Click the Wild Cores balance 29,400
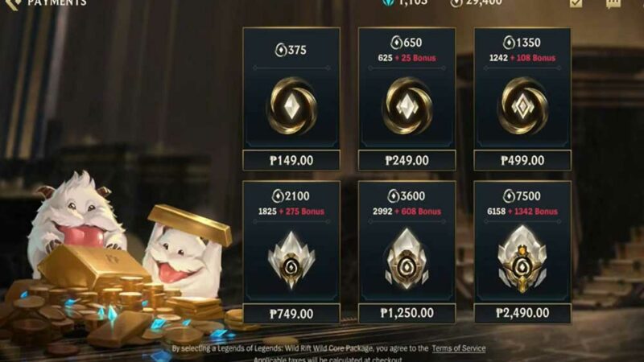Screen dimensions: 644x362 click(x=476, y=3)
